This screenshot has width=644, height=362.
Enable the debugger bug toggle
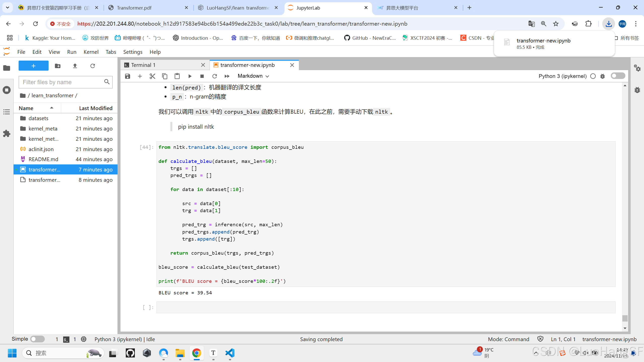coord(603,76)
